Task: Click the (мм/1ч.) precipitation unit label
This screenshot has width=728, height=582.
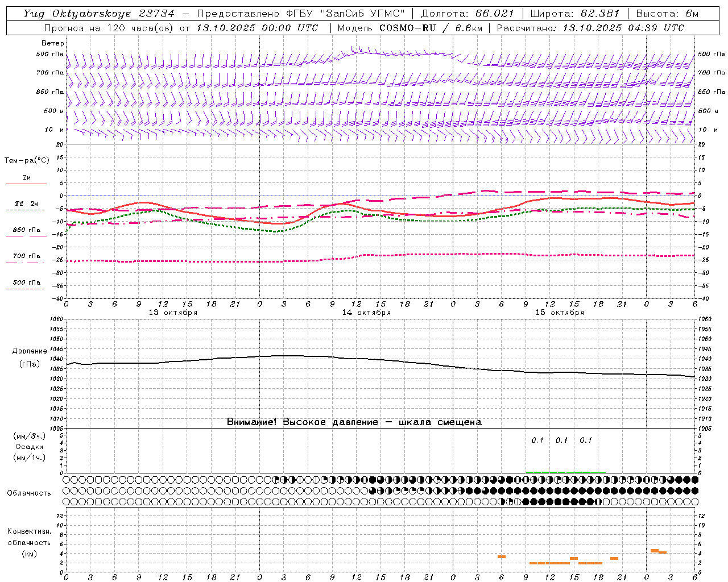Action: (x=30, y=458)
